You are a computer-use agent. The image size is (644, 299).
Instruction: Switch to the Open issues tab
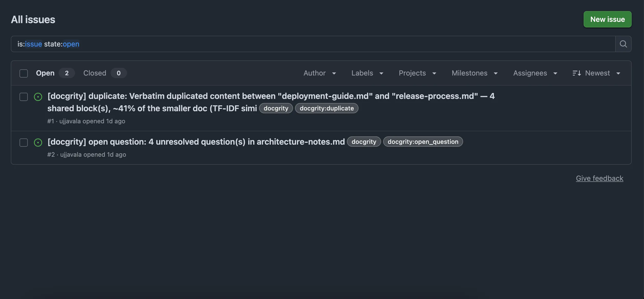point(55,73)
